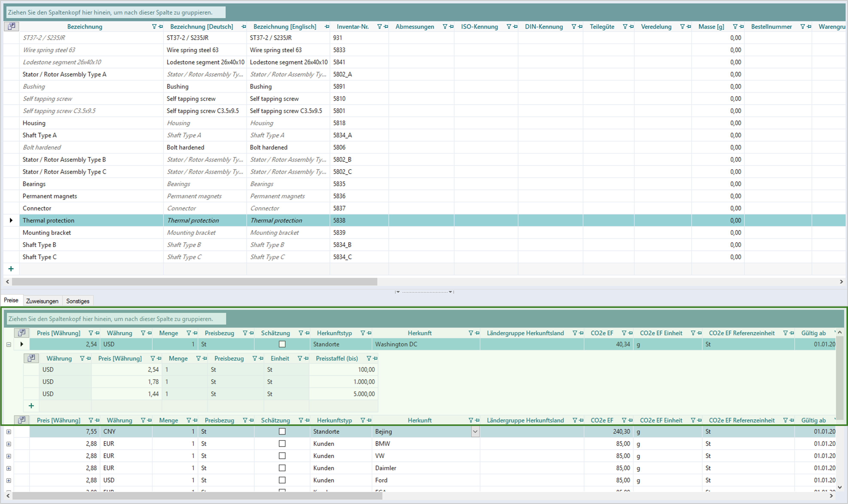Sort by the Masse [g] column header

[x=711, y=26]
